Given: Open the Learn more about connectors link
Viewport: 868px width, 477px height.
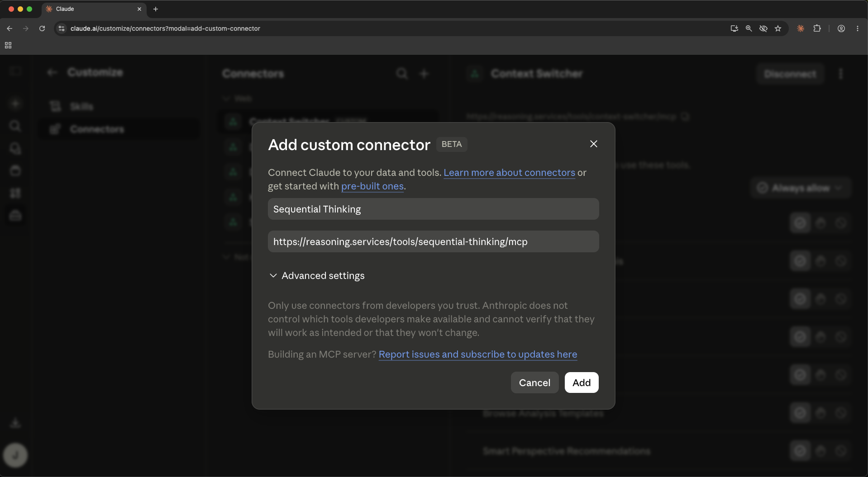Looking at the screenshot, I should coord(509,172).
